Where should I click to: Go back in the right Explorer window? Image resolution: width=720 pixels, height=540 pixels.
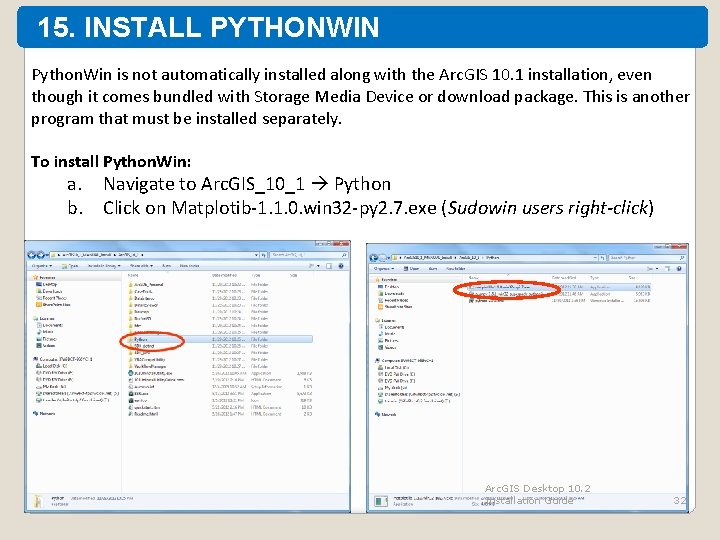click(374, 258)
